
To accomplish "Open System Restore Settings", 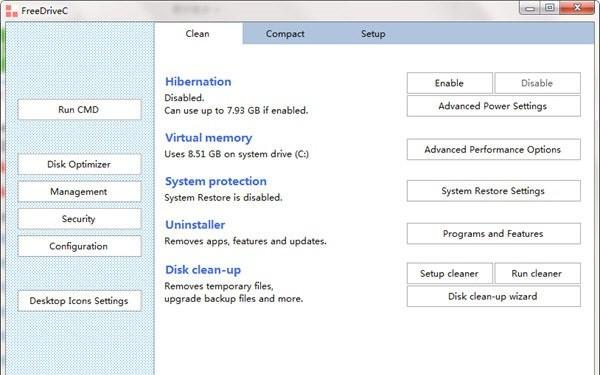I will click(x=494, y=191).
